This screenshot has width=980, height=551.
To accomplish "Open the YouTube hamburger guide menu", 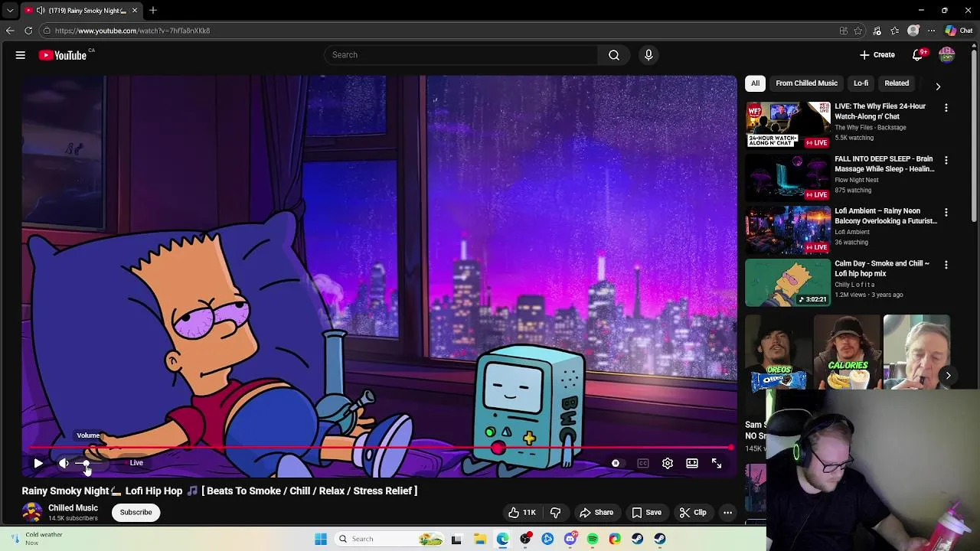I will click(x=21, y=55).
